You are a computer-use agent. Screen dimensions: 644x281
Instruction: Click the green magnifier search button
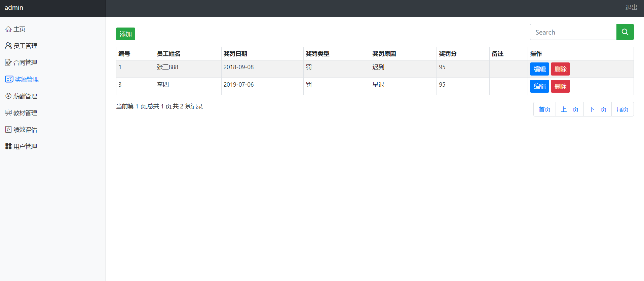point(625,32)
